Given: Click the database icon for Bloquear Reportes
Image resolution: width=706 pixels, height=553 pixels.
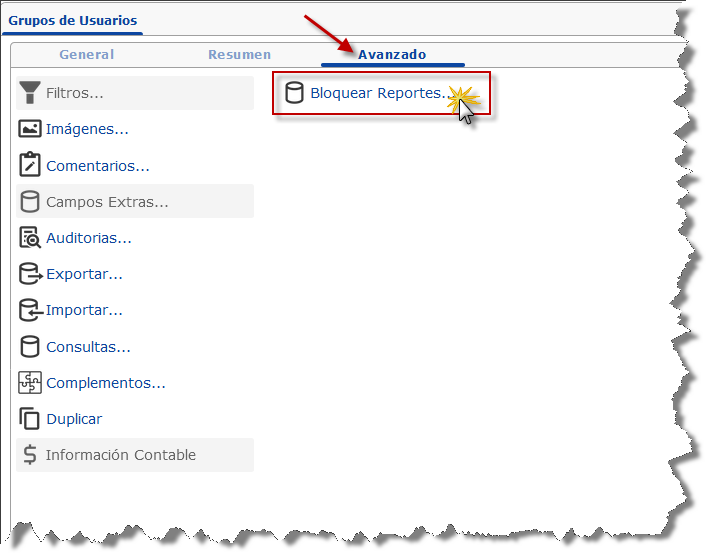Looking at the screenshot, I should coord(294,92).
